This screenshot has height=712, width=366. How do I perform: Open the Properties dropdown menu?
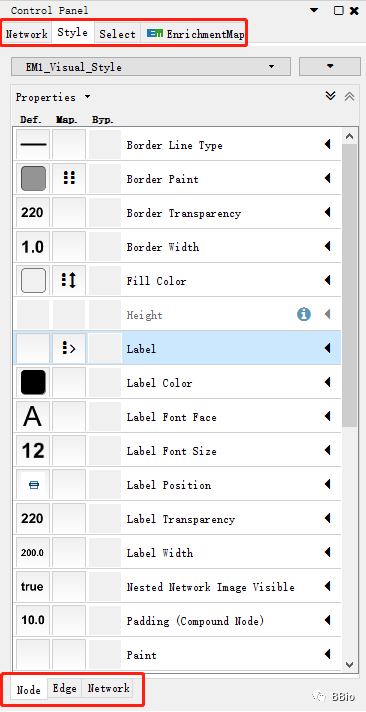(53, 97)
